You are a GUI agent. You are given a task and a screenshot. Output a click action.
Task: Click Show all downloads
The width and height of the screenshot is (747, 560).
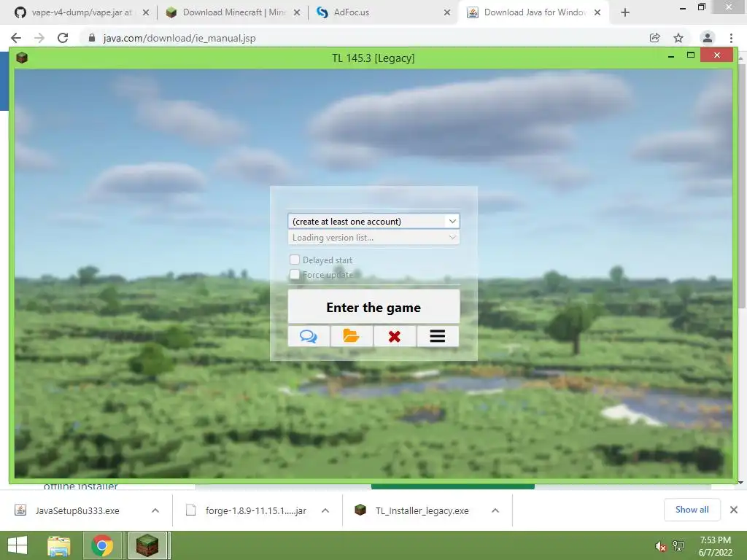click(x=692, y=510)
